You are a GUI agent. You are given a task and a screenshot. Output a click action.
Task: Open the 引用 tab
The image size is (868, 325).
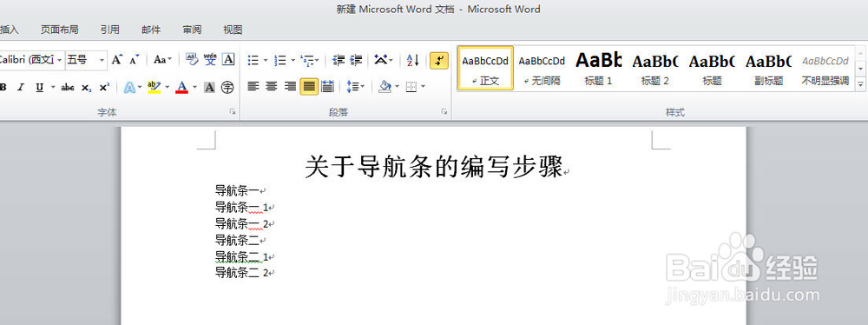point(109,30)
